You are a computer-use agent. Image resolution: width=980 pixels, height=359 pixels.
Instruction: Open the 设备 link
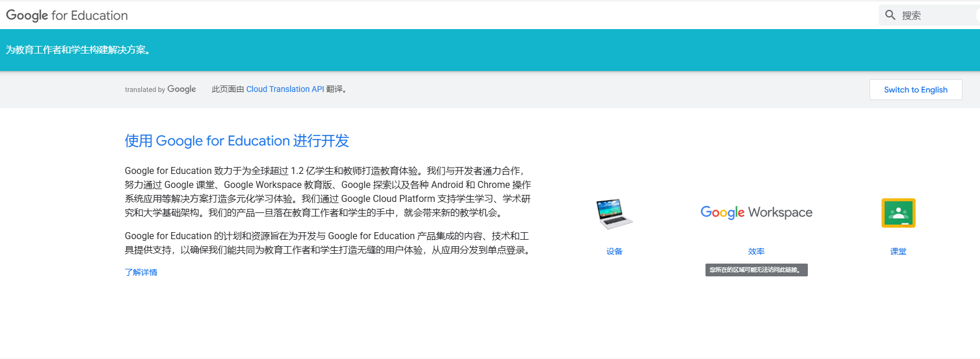tap(614, 251)
